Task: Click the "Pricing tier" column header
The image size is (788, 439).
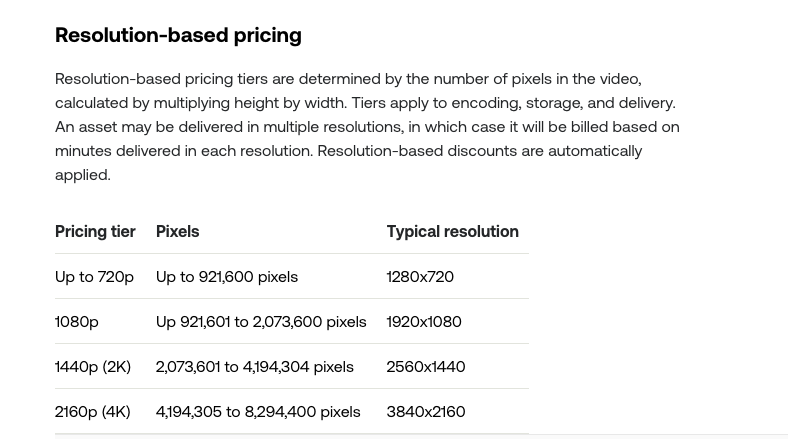Action: coord(95,231)
